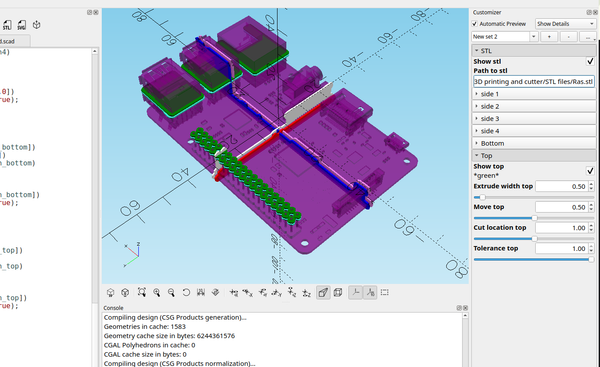Select the second Z-axis view icon

[x=306, y=293]
